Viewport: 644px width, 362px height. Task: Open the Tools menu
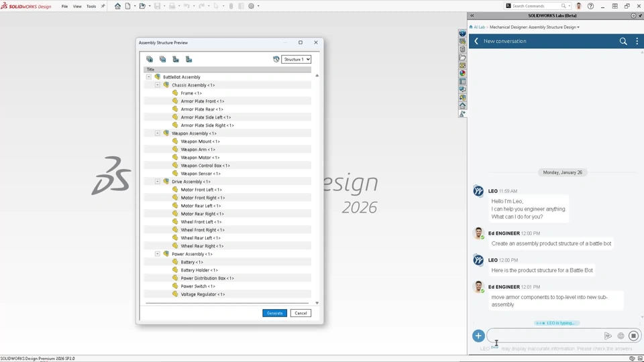(91, 6)
